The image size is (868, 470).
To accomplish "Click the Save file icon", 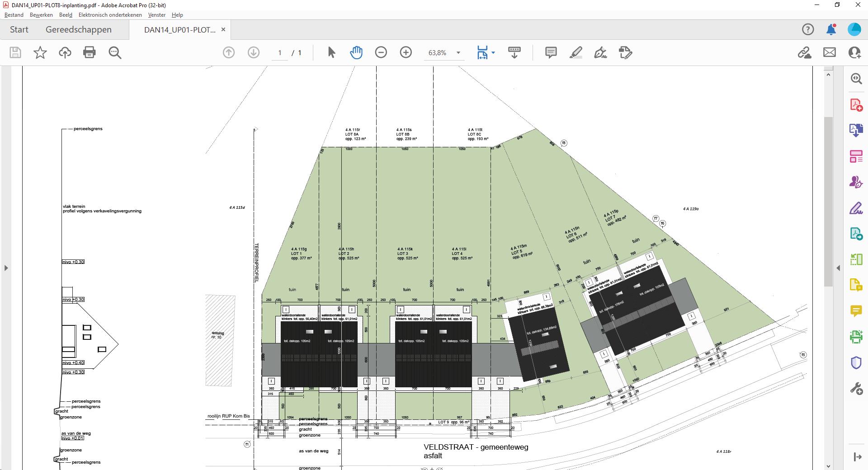I will coord(15,52).
